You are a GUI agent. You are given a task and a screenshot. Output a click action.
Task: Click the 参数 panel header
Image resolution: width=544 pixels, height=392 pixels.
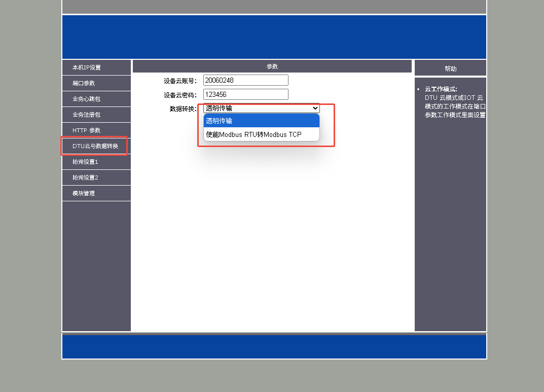coord(272,66)
